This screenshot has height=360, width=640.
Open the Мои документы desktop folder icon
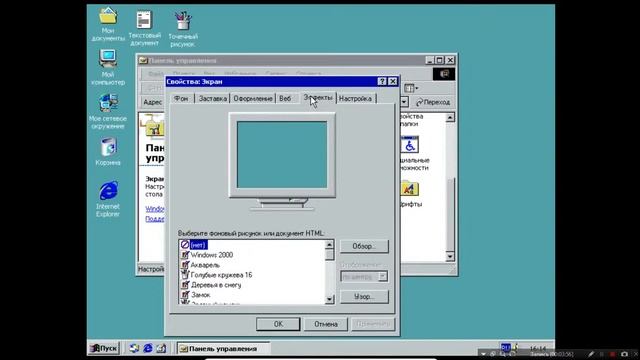coord(108,16)
